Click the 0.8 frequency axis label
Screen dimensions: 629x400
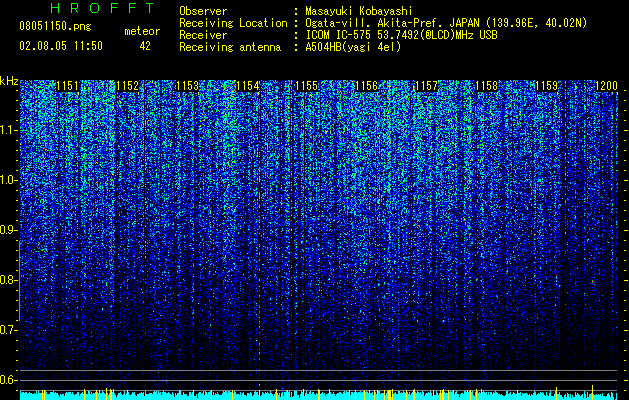(8, 280)
